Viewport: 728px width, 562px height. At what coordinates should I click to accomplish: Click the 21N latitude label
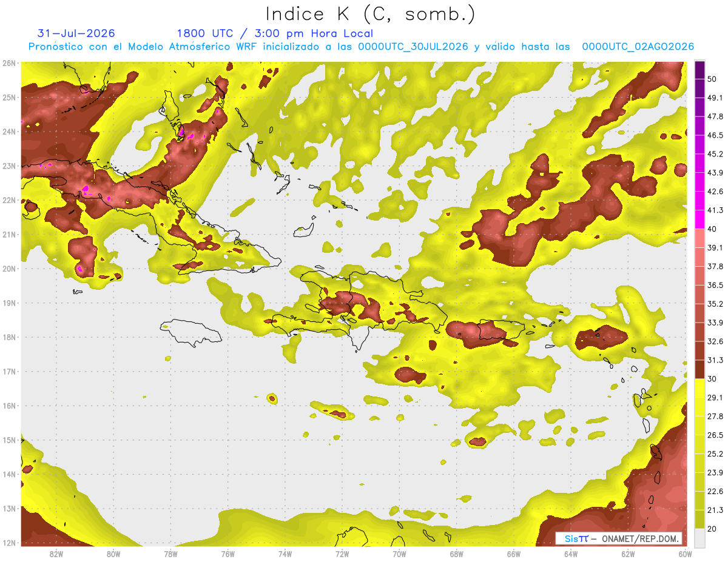pyautogui.click(x=8, y=234)
